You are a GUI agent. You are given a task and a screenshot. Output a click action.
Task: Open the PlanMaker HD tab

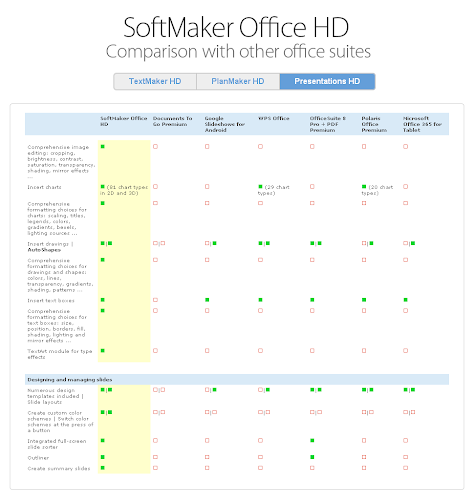point(238,81)
